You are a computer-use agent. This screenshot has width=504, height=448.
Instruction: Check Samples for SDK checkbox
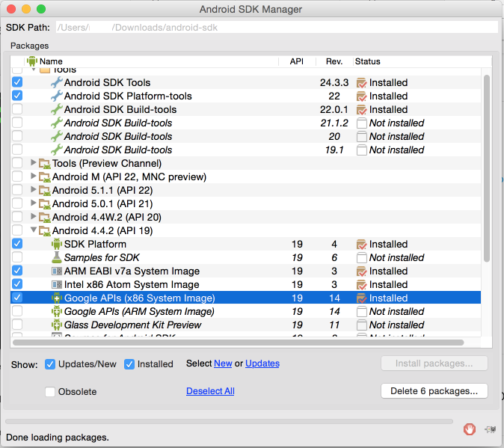(17, 257)
